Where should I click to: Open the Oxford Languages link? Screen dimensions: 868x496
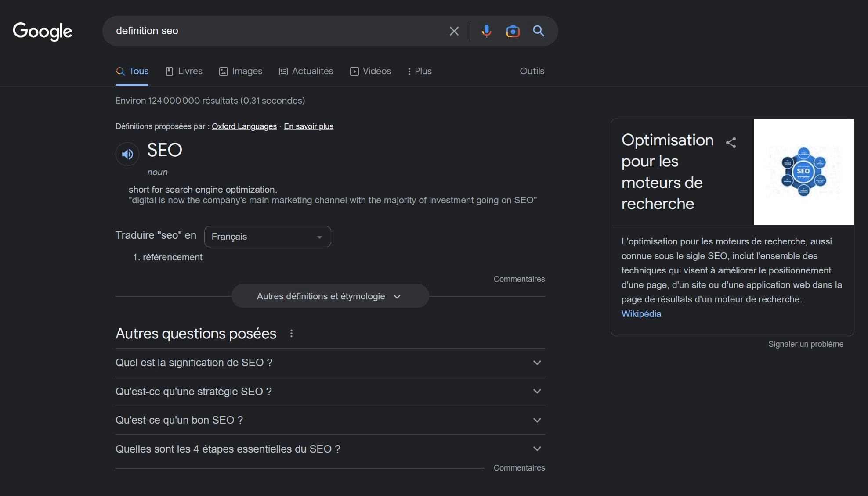tap(244, 126)
